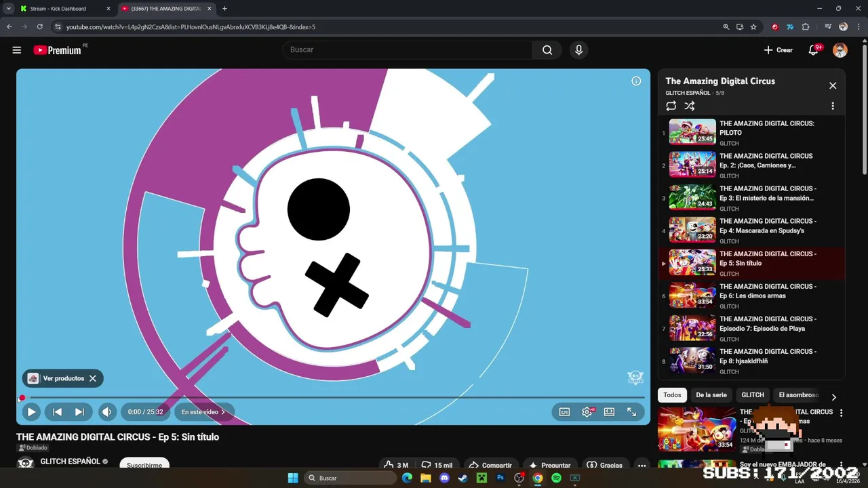This screenshot has height=488, width=868.
Task: Expand the 'En este video' chapters
Action: (203, 411)
